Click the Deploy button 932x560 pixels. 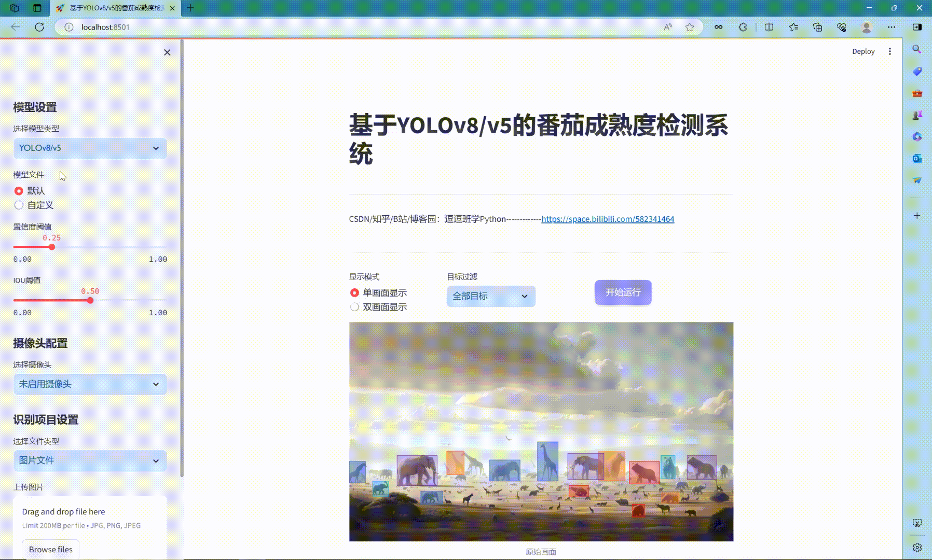point(864,51)
